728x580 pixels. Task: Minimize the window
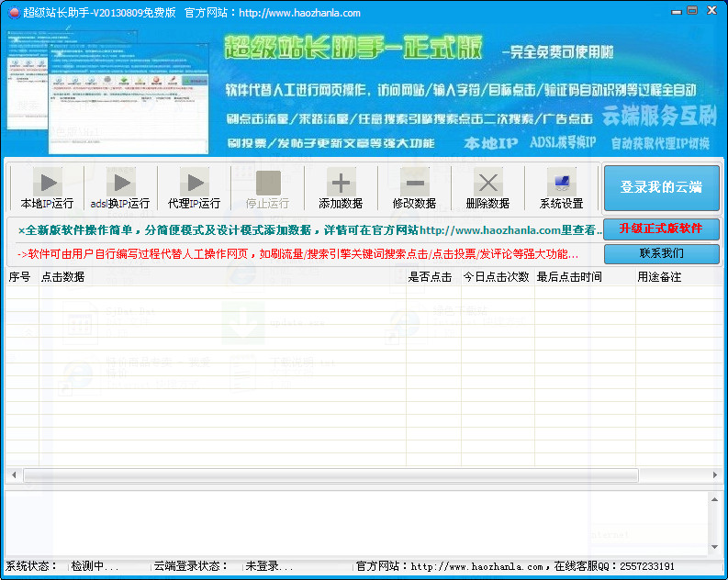point(677,11)
